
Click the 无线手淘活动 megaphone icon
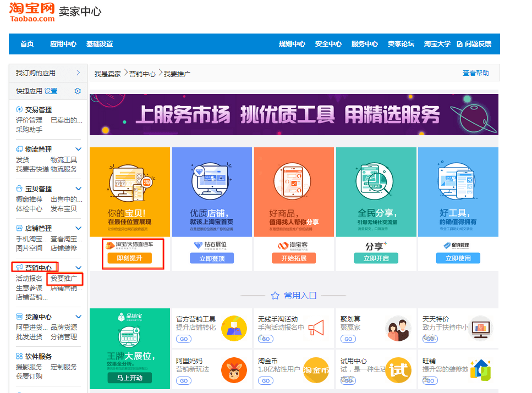tap(316, 328)
